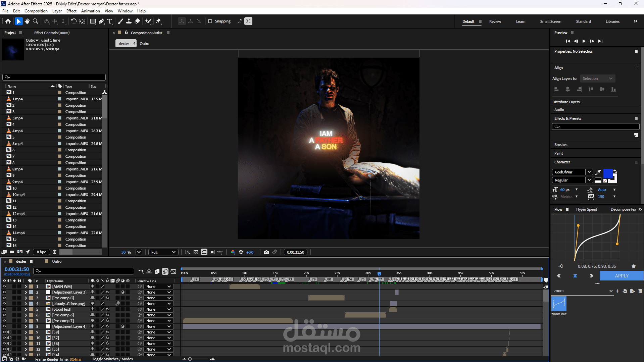Take a snapshot with camera icon

click(x=266, y=252)
